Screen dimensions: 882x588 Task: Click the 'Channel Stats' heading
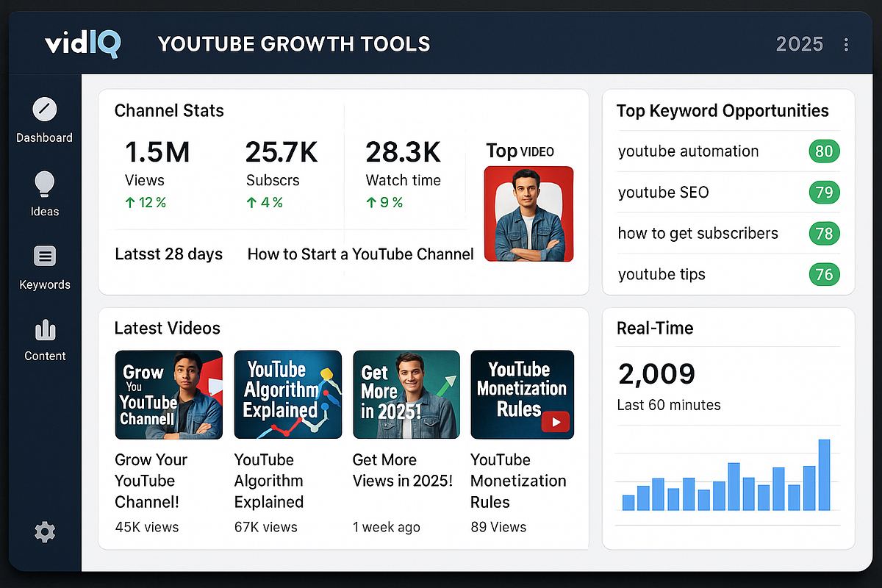(169, 111)
